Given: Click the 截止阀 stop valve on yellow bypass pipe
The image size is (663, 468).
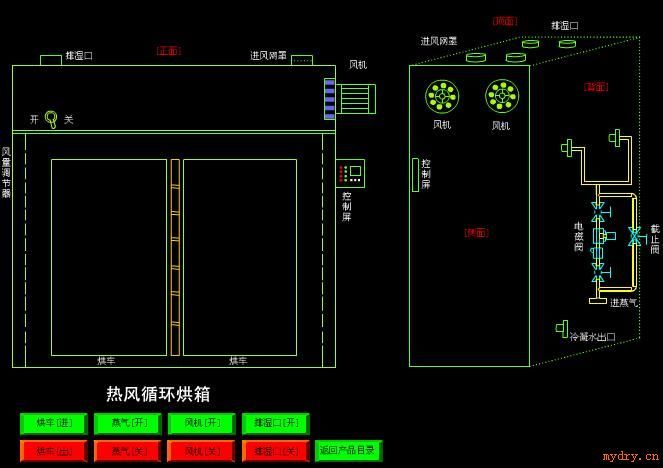Looking at the screenshot, I should pos(635,237).
